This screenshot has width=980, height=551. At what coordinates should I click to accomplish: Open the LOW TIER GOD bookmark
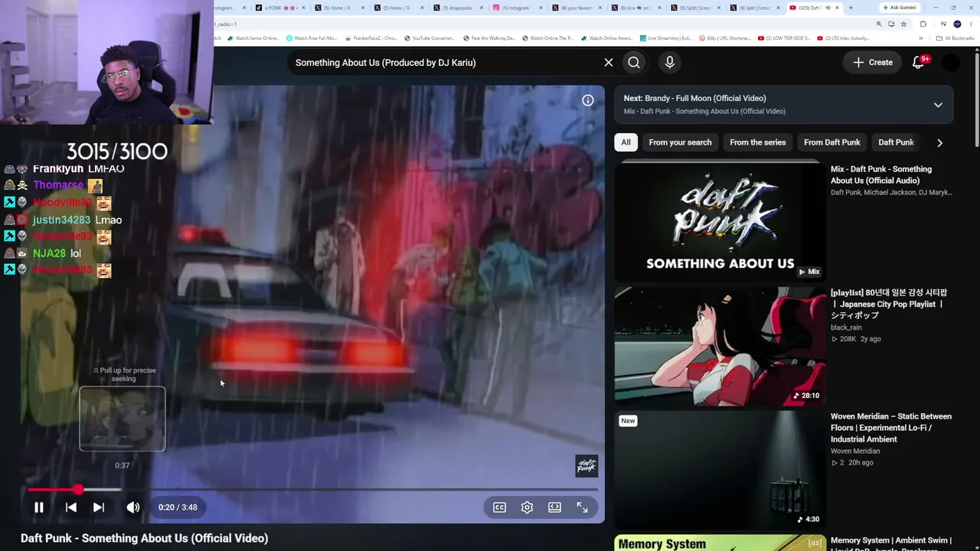(786, 38)
